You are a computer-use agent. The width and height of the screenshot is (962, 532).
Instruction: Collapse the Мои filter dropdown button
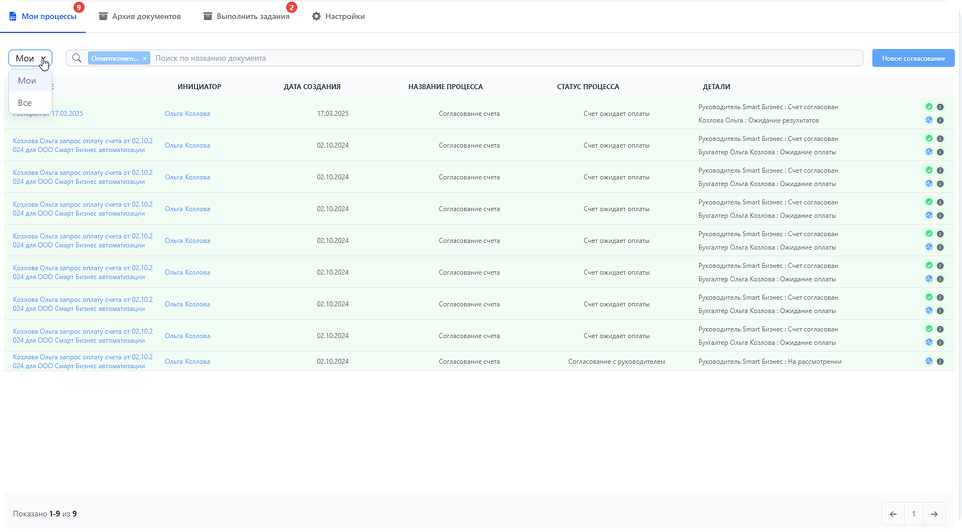pos(30,59)
